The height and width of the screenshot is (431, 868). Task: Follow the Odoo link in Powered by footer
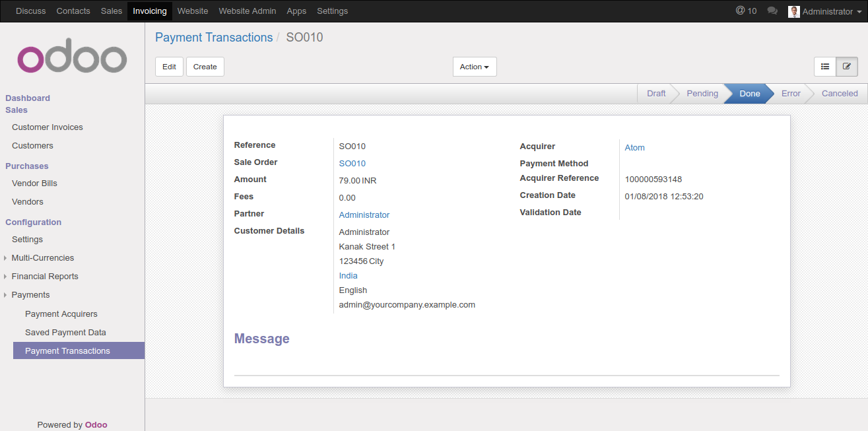point(96,425)
